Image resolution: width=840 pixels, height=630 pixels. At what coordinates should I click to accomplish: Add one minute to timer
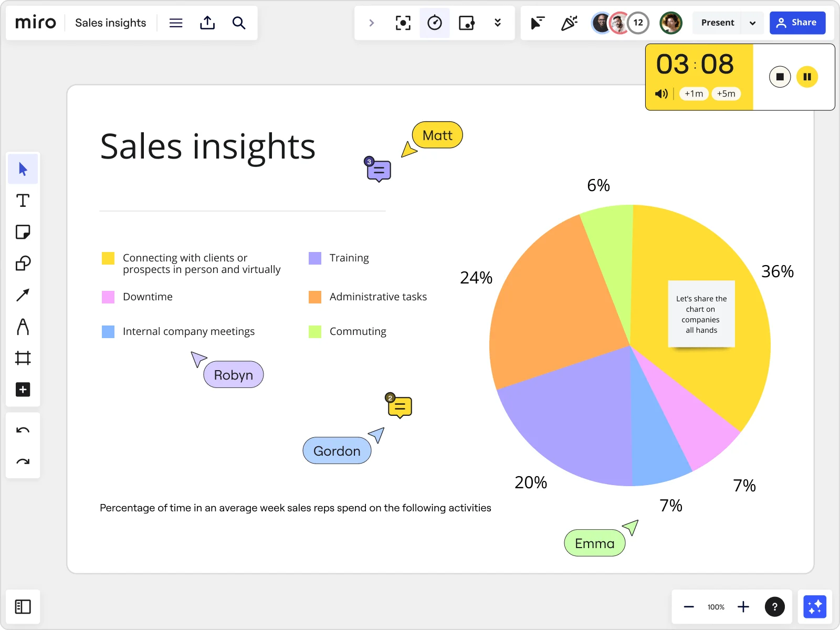pyautogui.click(x=694, y=93)
